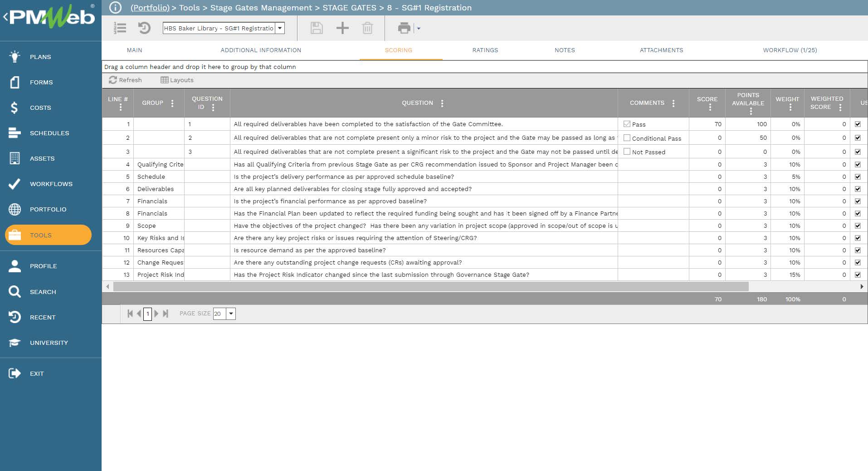Toggle use checkbox on Deliverables row

click(858, 189)
